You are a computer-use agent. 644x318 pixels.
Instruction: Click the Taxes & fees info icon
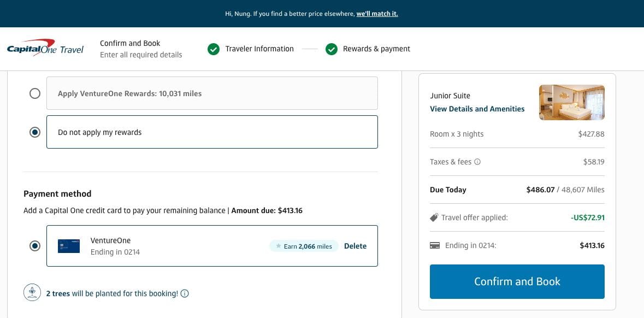(477, 162)
